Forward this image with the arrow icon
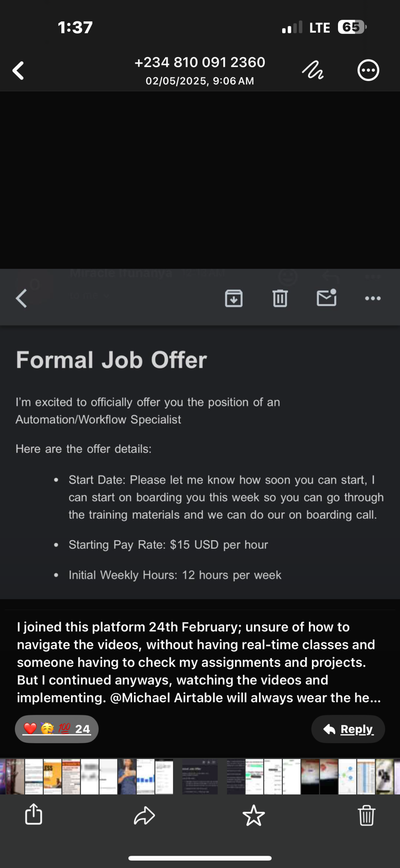This screenshot has width=400, height=868. point(144,815)
